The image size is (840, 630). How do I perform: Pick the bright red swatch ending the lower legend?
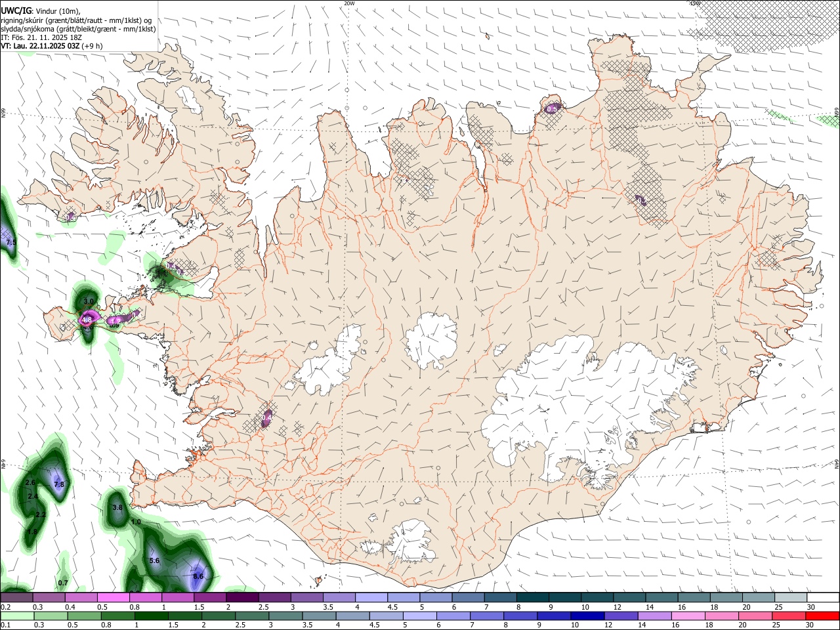tap(822, 616)
